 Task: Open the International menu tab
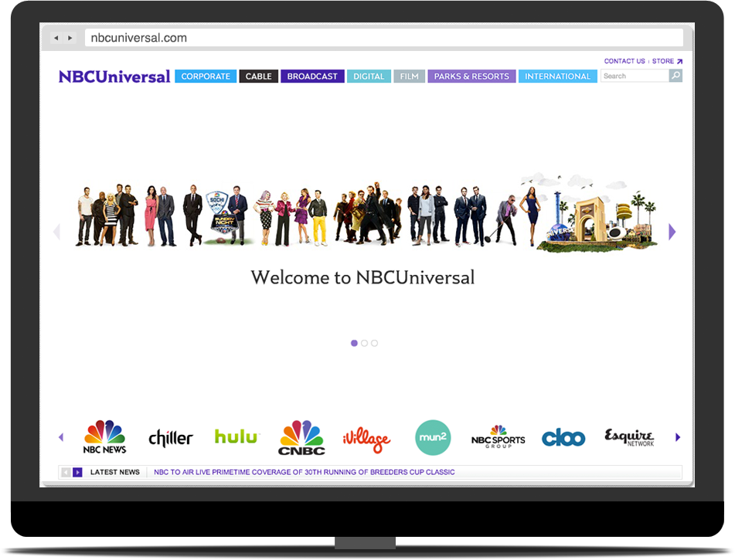click(x=557, y=76)
